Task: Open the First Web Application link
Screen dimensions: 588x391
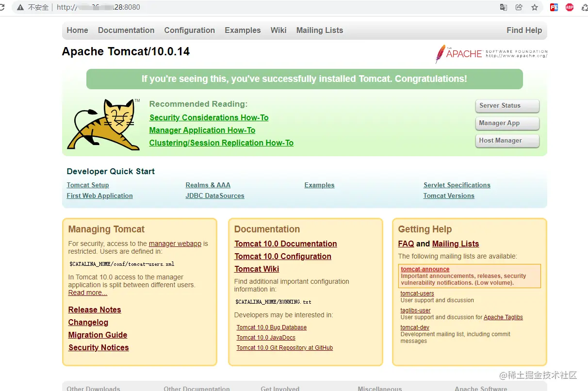Action: tap(100, 195)
